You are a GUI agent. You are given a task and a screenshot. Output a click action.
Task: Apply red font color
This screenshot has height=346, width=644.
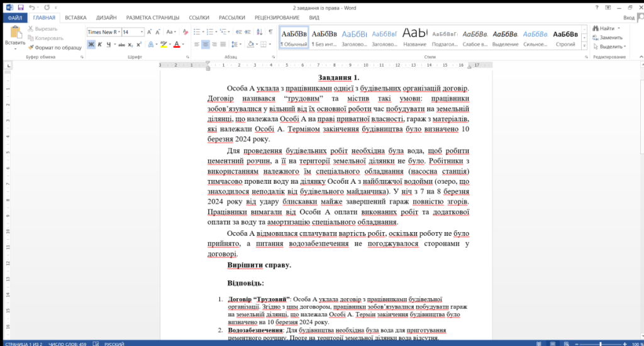[x=177, y=45]
